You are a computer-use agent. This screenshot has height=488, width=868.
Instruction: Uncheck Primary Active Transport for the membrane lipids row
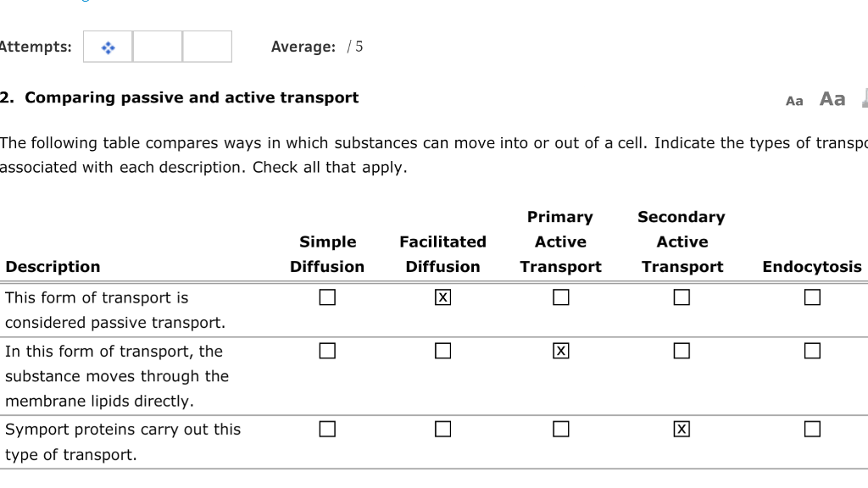click(x=560, y=351)
